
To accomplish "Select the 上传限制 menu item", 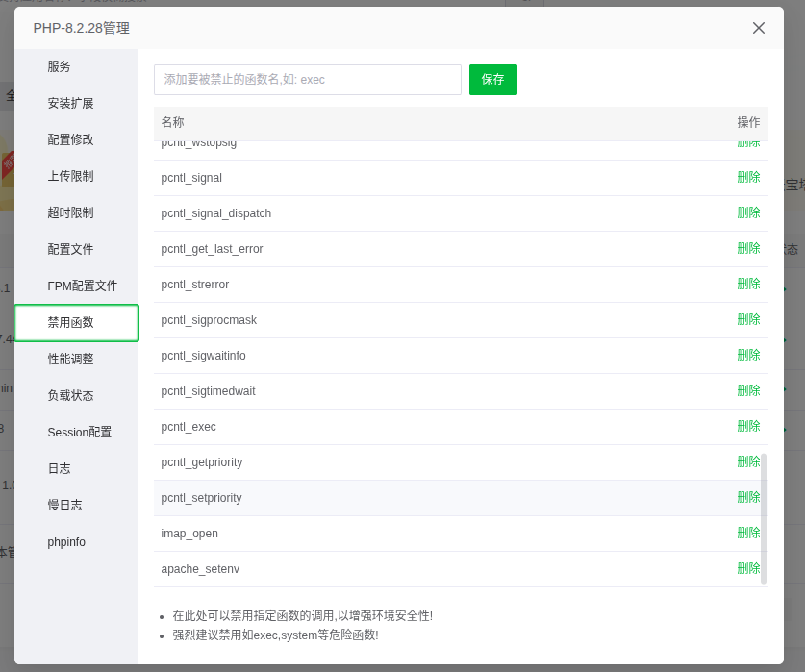I will point(71,176).
